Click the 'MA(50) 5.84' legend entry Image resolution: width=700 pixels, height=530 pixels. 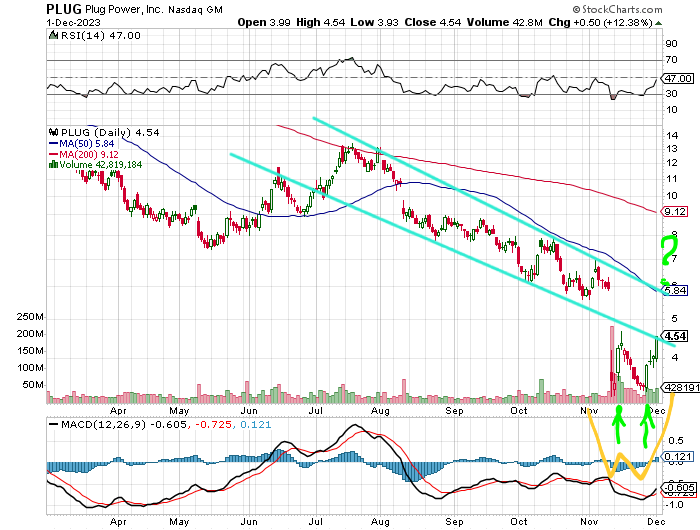(87, 144)
